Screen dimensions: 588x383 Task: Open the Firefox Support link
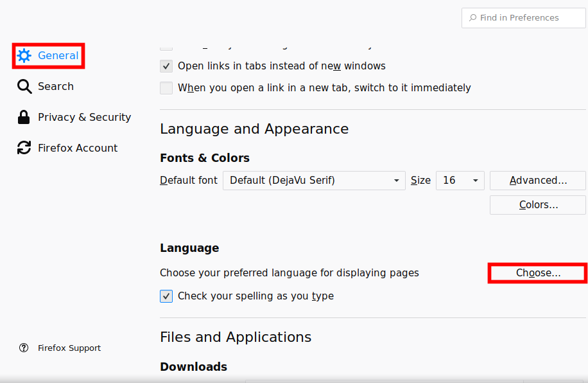tap(69, 348)
